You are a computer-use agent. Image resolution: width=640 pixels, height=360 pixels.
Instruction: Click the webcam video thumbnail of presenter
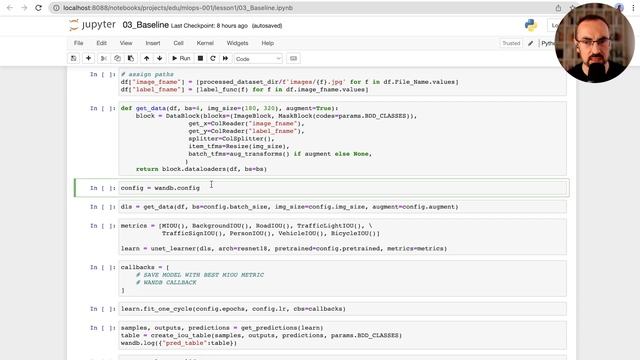(x=594, y=42)
